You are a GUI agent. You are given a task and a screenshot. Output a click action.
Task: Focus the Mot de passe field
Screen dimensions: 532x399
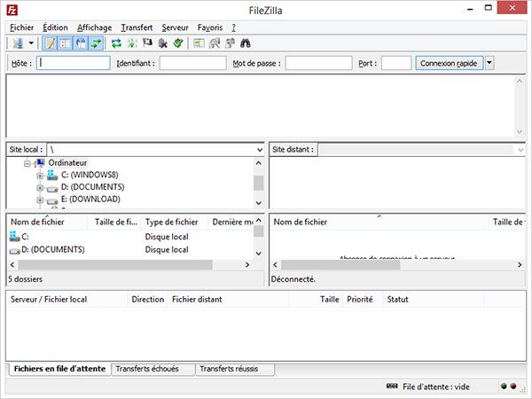(318, 63)
